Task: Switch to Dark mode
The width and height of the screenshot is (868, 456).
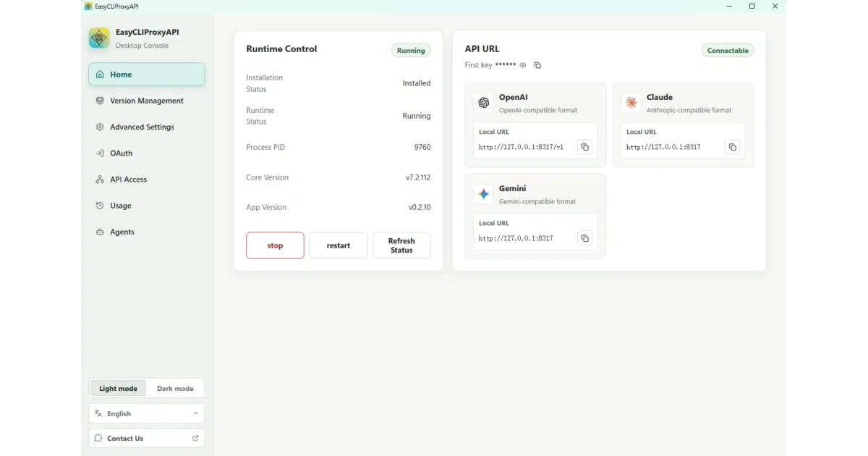Action: click(175, 388)
